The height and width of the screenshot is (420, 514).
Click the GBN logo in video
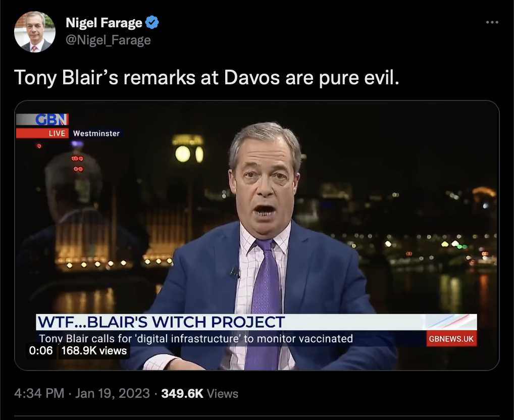point(52,120)
